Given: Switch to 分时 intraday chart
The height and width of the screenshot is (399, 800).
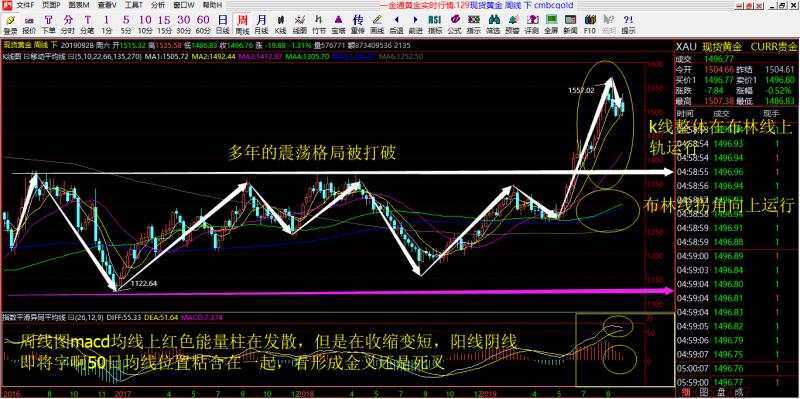Looking at the screenshot, I should pos(68,24).
